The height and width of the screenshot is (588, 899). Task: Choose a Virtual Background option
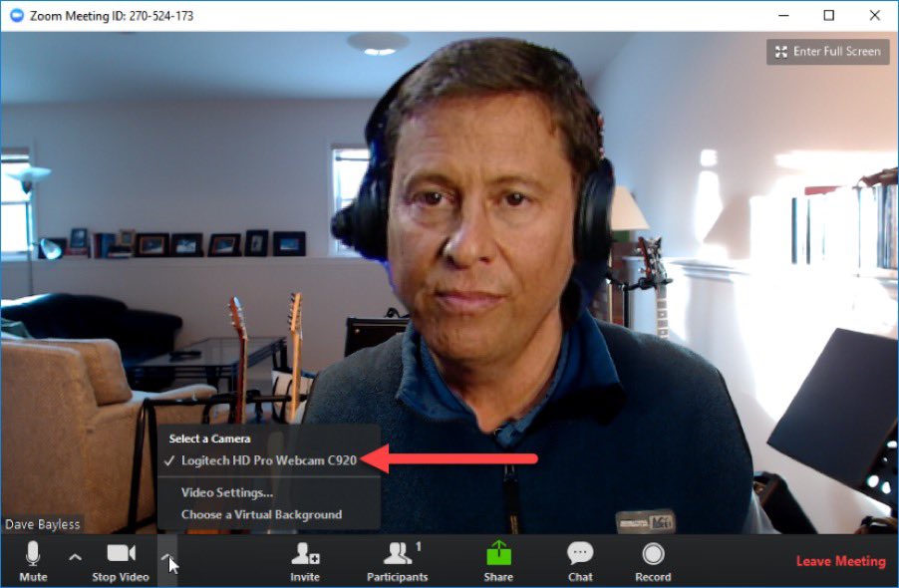click(x=261, y=514)
